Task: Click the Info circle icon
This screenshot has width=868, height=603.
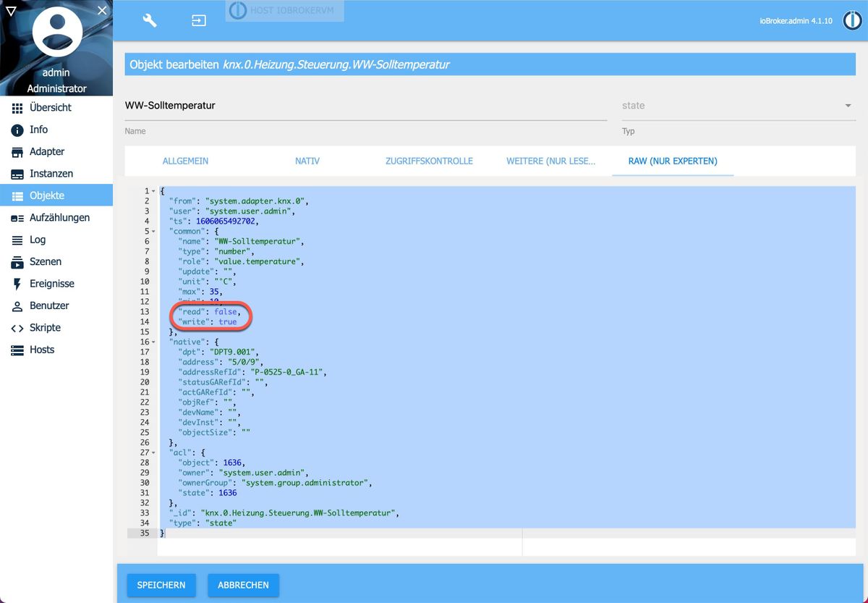Action: pyautogui.click(x=17, y=130)
